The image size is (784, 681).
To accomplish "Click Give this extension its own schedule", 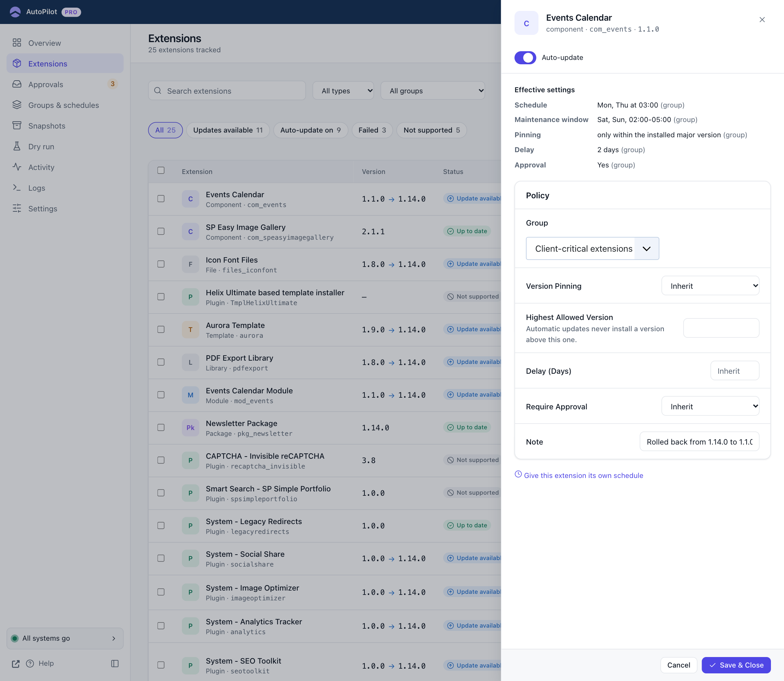I will click(x=583, y=475).
